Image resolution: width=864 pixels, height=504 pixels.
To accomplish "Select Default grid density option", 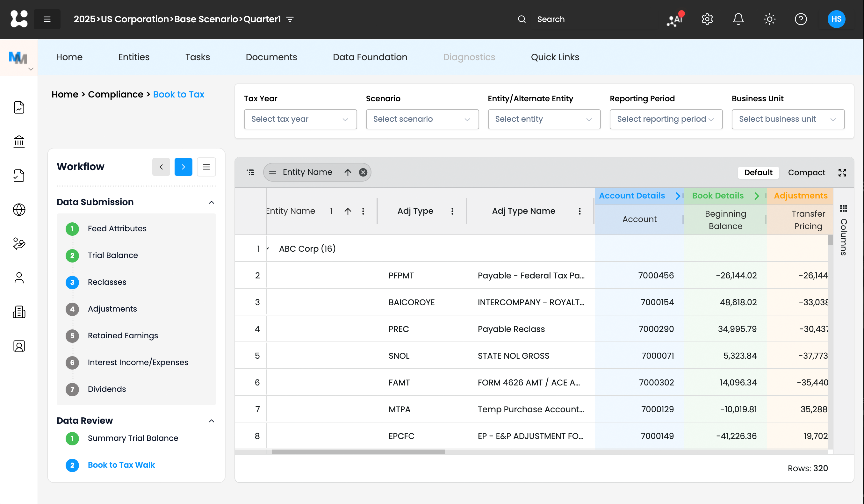I will 758,172.
